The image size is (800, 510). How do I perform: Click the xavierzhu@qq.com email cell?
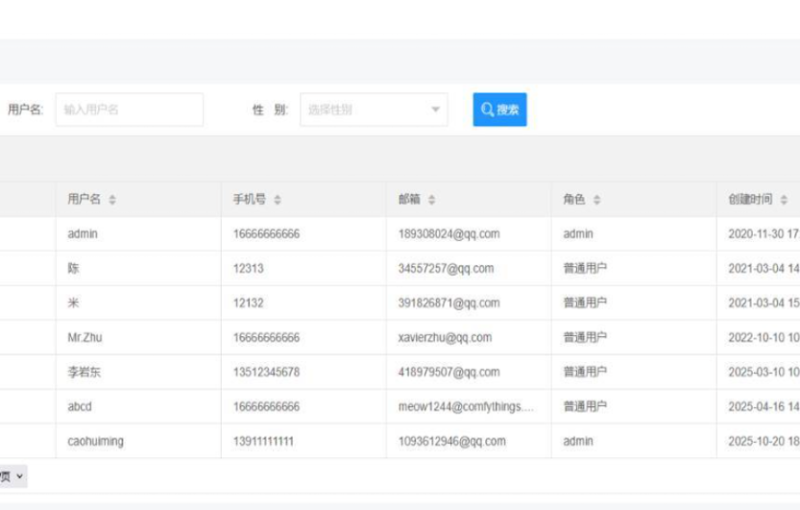(x=444, y=338)
